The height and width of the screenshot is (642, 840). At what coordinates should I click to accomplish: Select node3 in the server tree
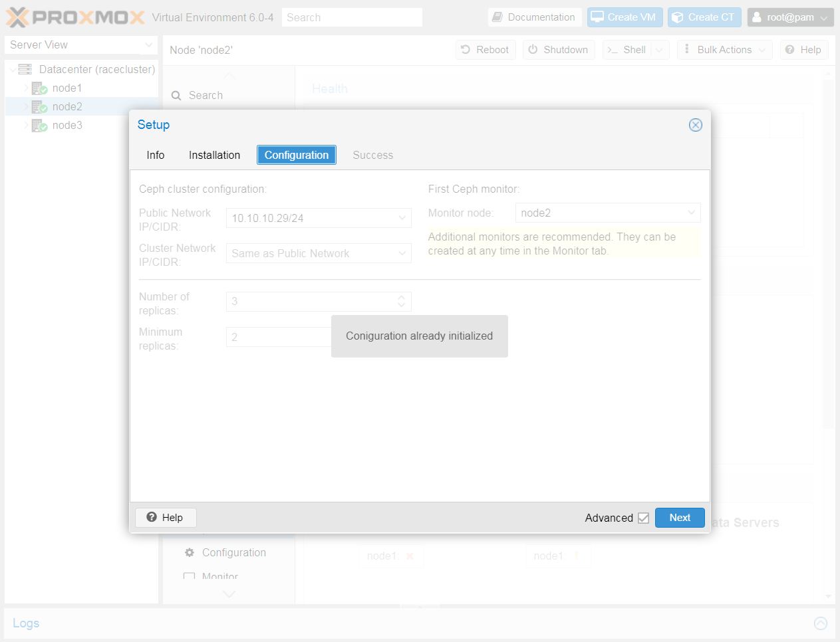pos(67,125)
